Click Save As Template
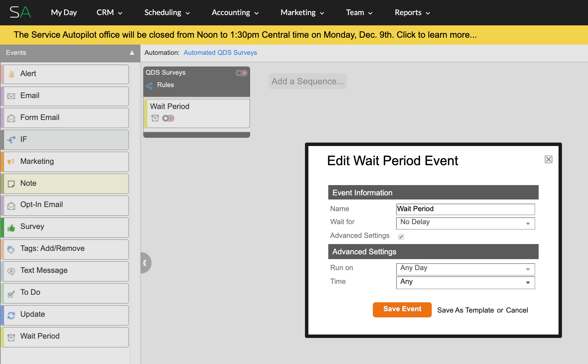588x364 pixels. (466, 310)
